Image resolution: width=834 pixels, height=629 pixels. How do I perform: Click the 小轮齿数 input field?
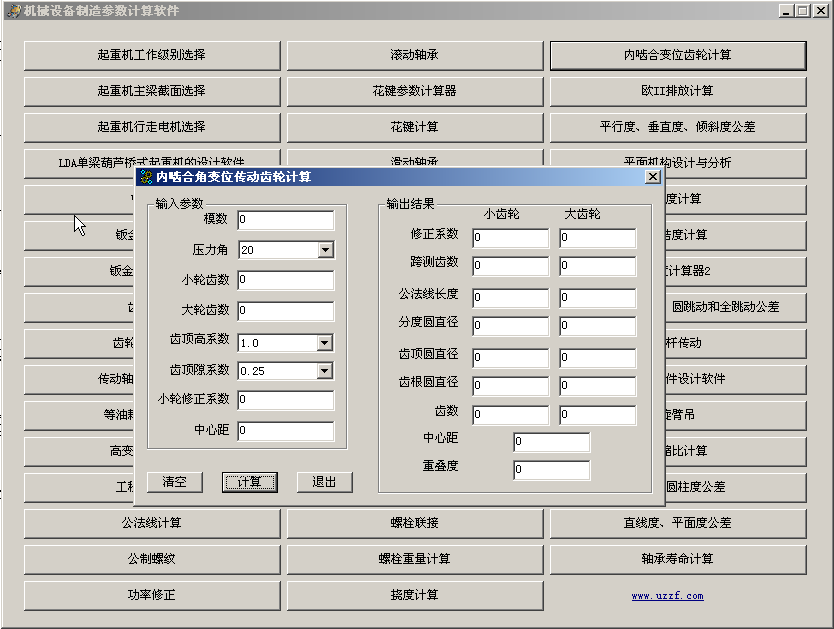tap(286, 280)
